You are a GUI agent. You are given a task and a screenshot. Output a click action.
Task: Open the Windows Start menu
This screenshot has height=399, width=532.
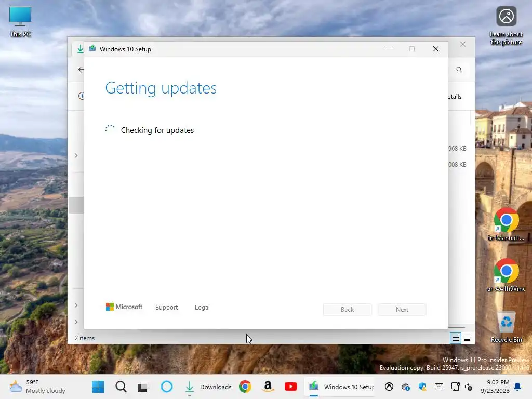click(98, 387)
